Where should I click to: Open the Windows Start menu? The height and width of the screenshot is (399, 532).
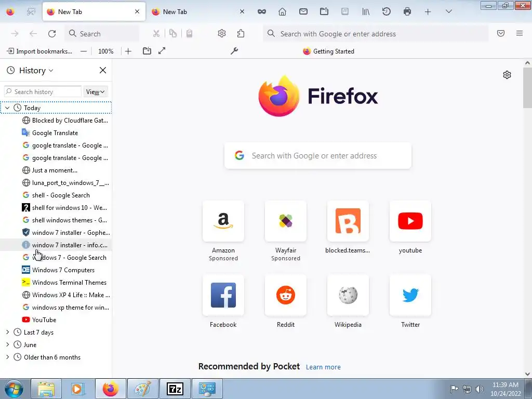coord(14,389)
